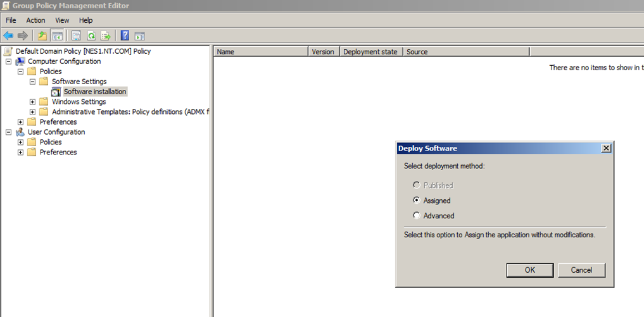Open the View menu
Viewport: 644px width, 317px height.
(x=62, y=20)
